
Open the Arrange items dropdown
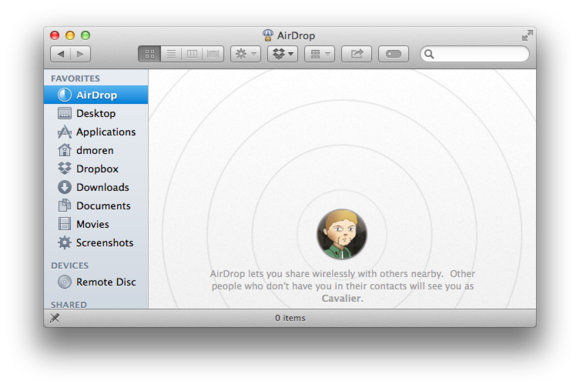pyautogui.click(x=320, y=54)
